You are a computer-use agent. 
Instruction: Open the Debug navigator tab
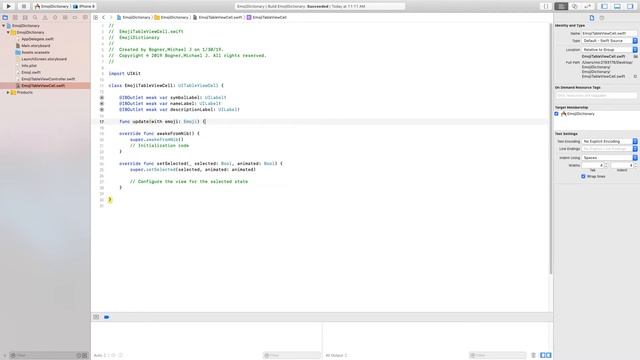tap(65, 18)
